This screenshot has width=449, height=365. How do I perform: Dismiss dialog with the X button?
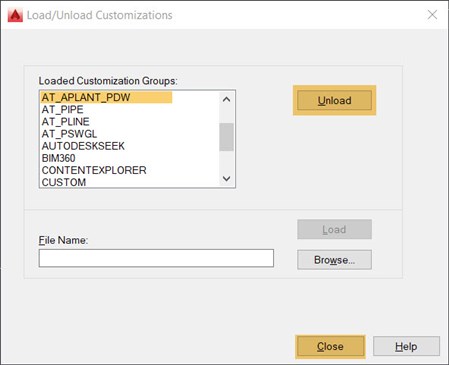tap(432, 15)
